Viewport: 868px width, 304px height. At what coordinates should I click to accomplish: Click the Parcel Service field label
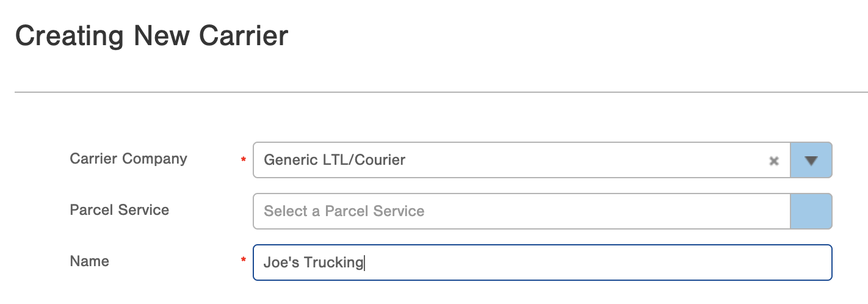click(120, 210)
